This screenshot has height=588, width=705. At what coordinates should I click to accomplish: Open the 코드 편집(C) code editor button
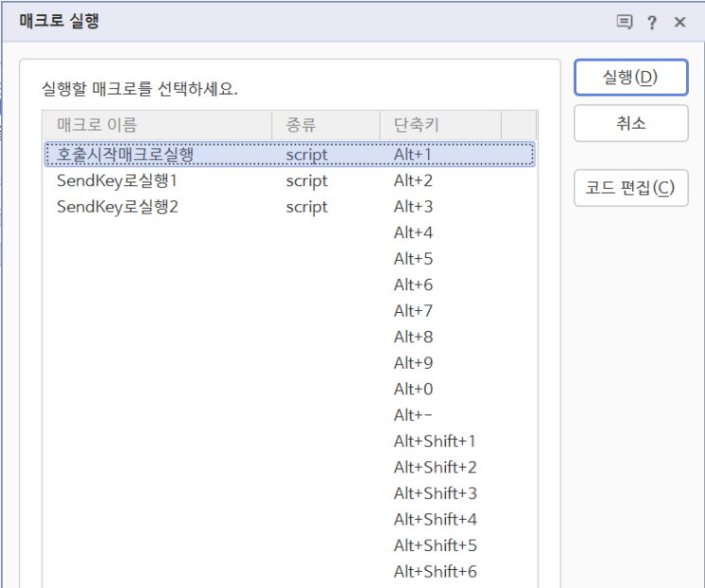(x=631, y=188)
